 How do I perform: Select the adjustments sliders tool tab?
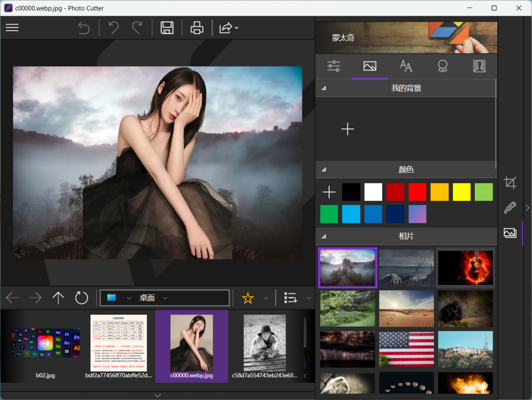coord(333,65)
